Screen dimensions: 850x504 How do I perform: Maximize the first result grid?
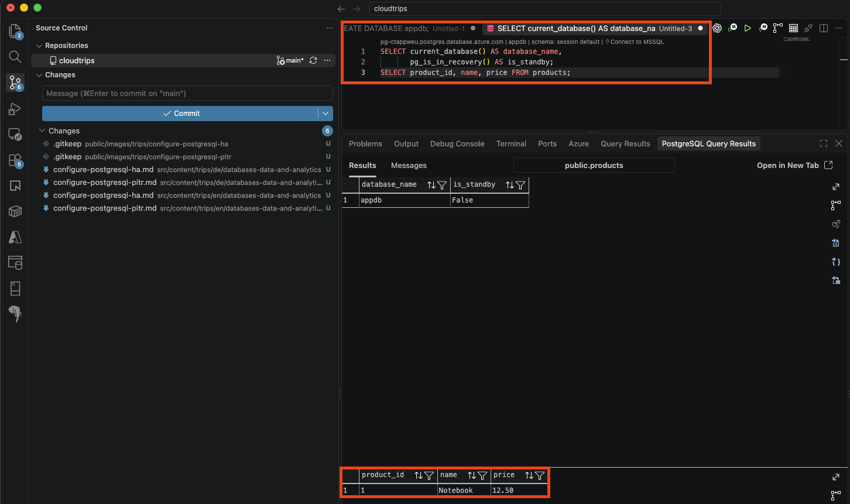tap(836, 187)
